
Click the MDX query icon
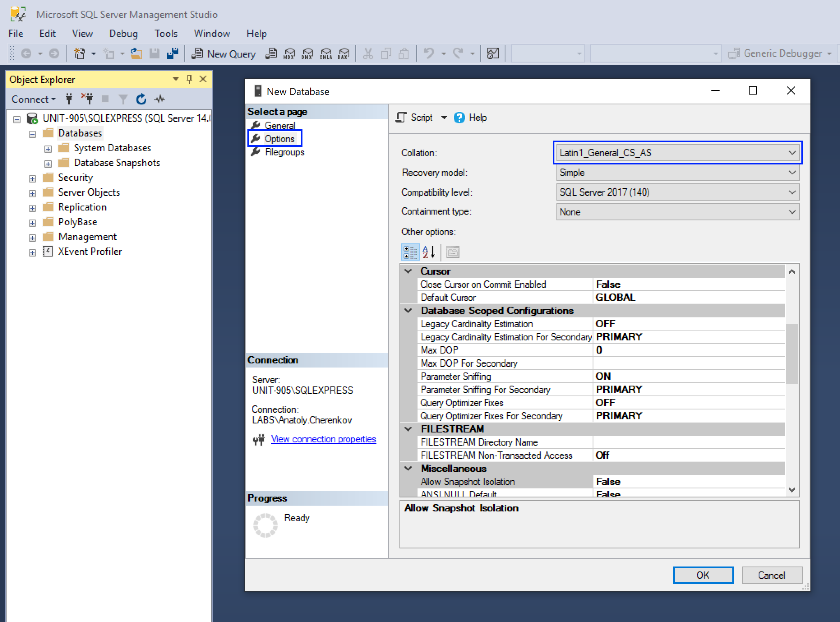click(289, 54)
